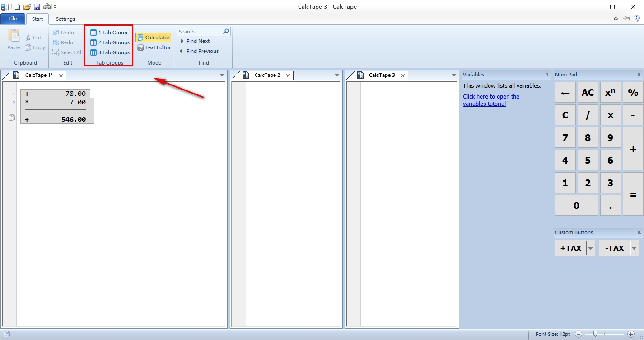Enable Calculator mode
This screenshot has height=340, width=644.
coord(154,38)
